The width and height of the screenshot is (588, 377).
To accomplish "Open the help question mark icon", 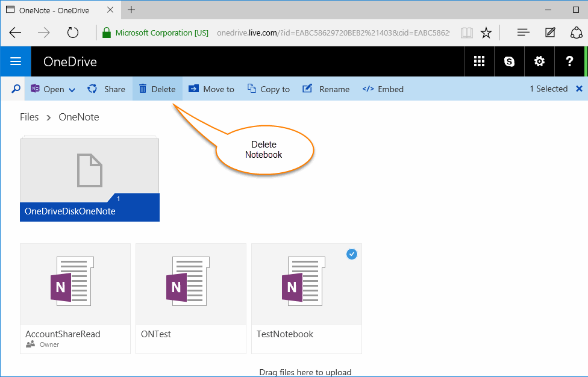I will click(x=569, y=61).
